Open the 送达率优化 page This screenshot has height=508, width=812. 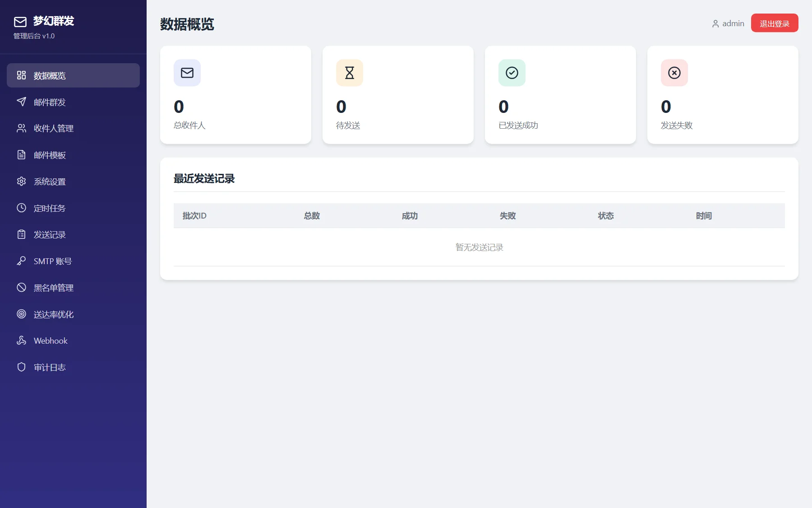point(73,314)
